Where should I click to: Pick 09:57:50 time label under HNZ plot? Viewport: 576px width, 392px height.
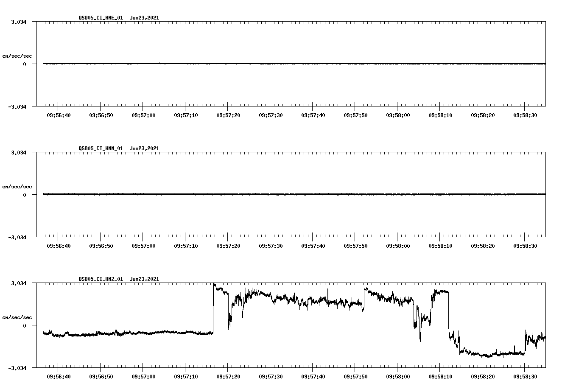pyautogui.click(x=355, y=376)
